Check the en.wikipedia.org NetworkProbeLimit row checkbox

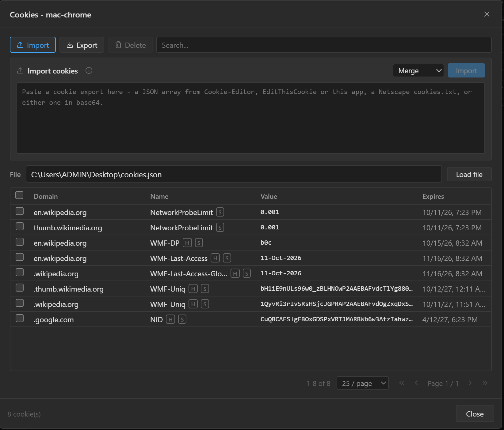click(x=20, y=211)
